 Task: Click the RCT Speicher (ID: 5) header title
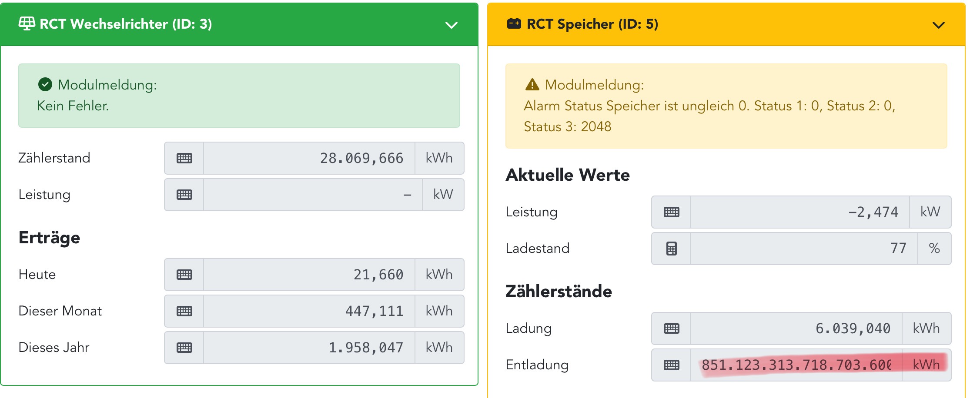click(592, 24)
